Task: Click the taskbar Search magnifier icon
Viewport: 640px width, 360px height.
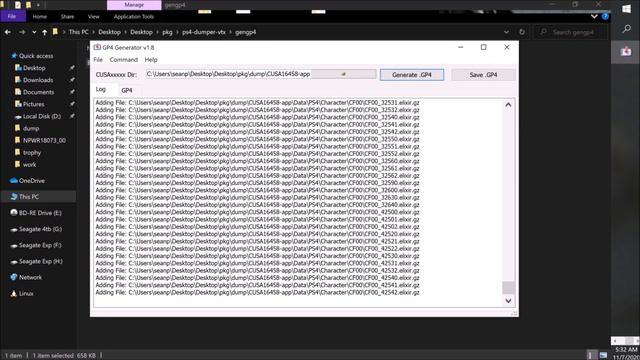Action: 626,29
